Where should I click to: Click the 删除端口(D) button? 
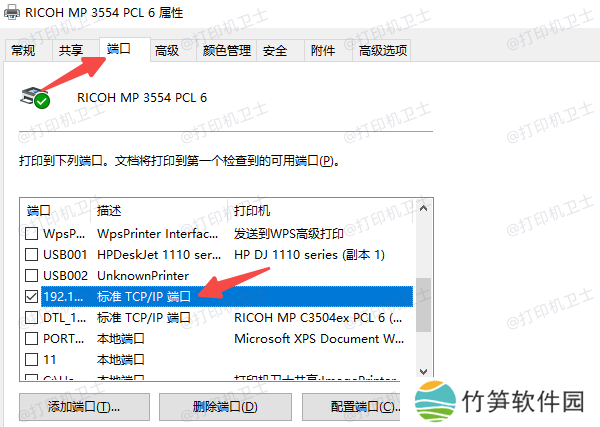pos(225,407)
